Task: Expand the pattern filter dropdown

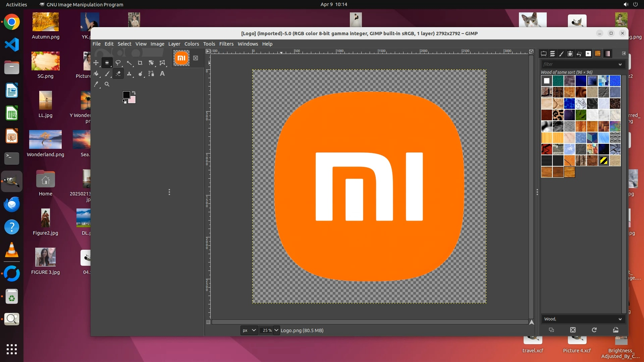Action: 620,64
